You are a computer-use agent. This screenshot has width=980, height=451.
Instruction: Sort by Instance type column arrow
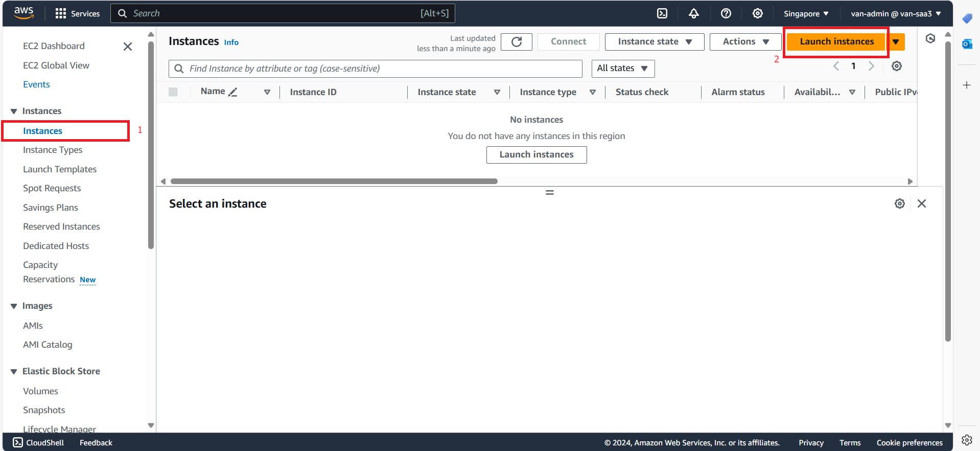tap(593, 92)
